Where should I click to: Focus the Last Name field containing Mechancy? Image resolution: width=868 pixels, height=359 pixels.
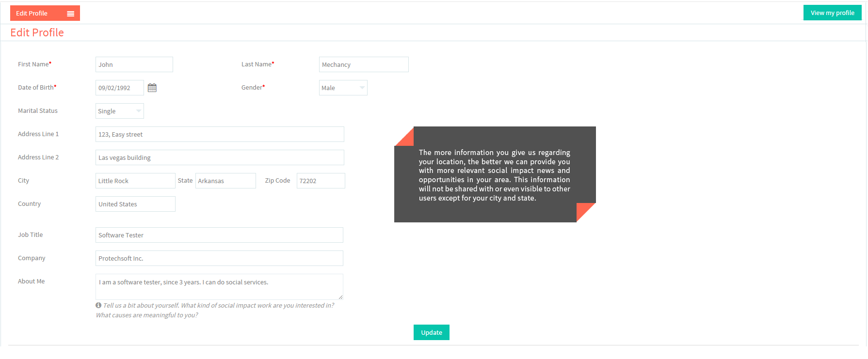pyautogui.click(x=364, y=64)
